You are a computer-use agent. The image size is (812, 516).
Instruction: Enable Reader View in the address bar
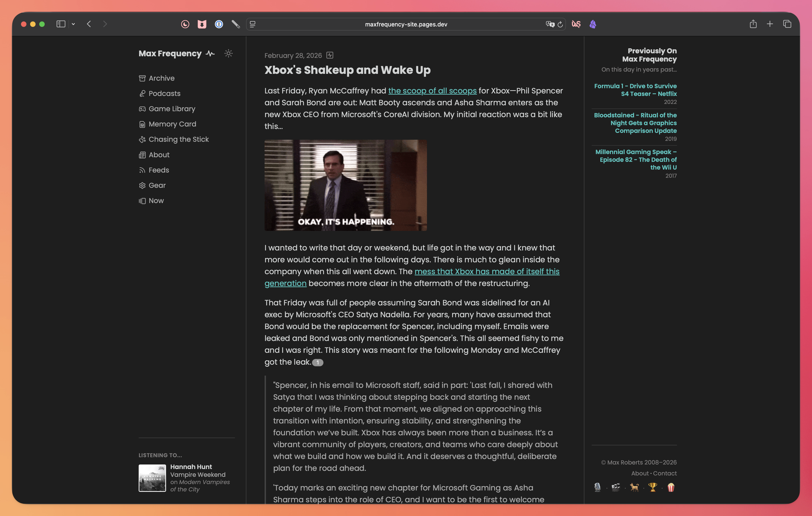[252, 24]
